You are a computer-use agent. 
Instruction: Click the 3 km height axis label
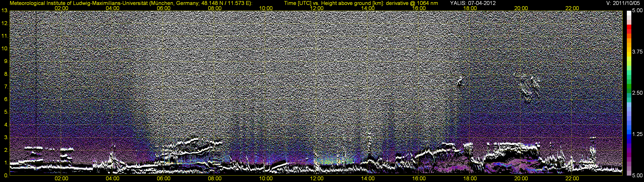point(6,138)
